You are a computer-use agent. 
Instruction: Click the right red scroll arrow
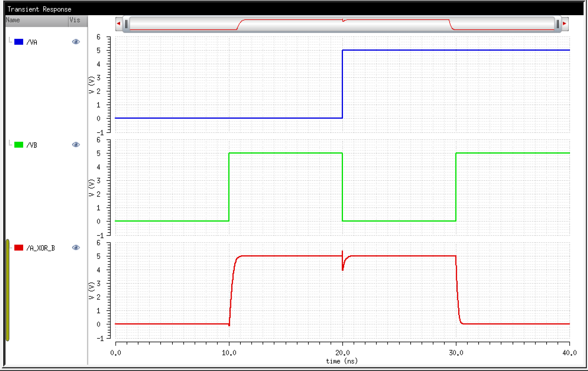[565, 23]
